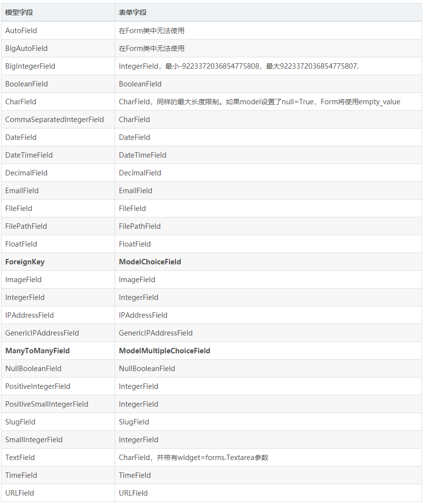Click the BigAutoField row label
The height and width of the screenshot is (504, 423).
[26, 48]
